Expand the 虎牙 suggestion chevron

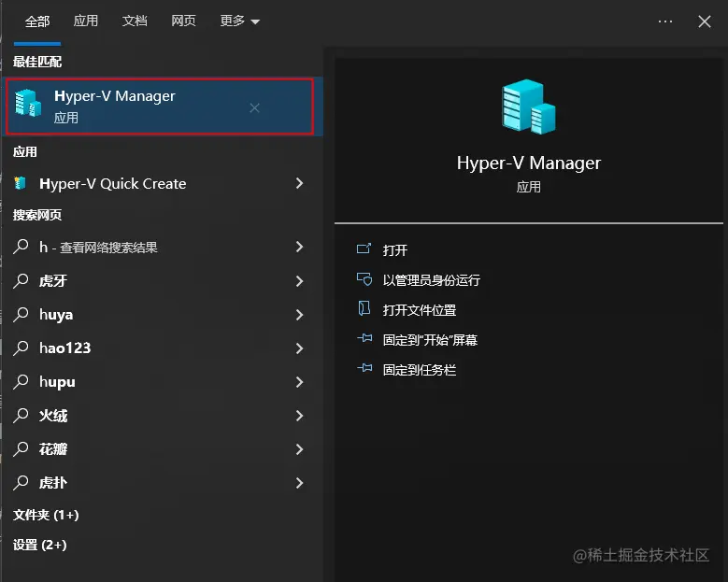299,281
